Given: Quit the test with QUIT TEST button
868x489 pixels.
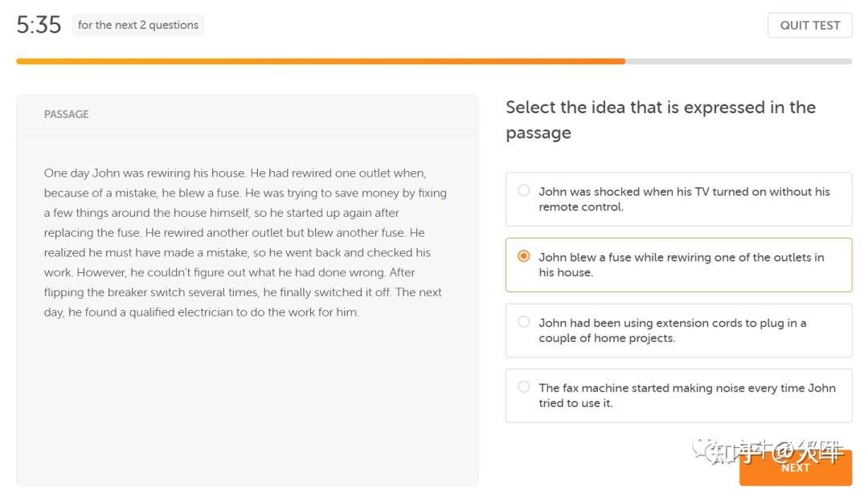Looking at the screenshot, I should [810, 26].
